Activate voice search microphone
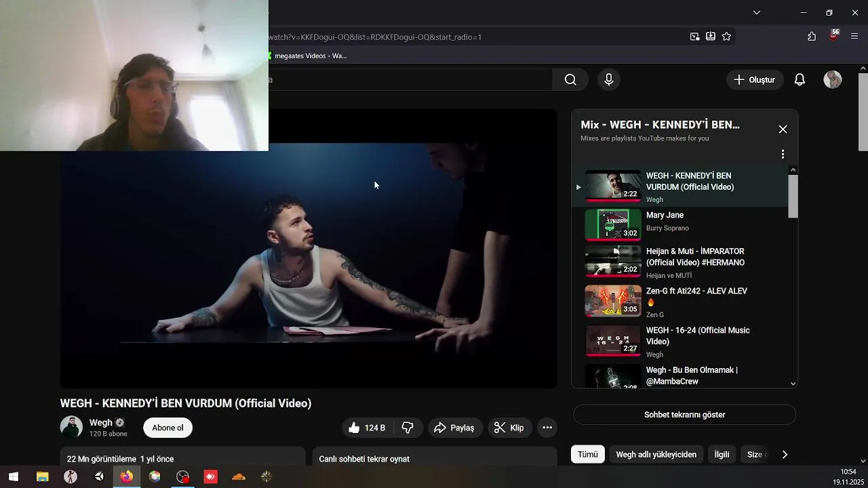868x488 pixels. 609,80
